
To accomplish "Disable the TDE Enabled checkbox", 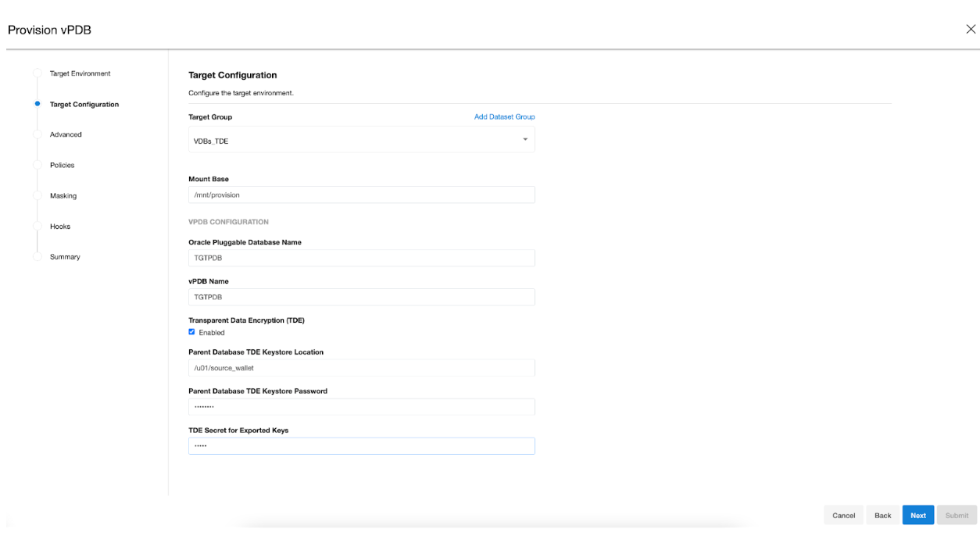I will [192, 332].
